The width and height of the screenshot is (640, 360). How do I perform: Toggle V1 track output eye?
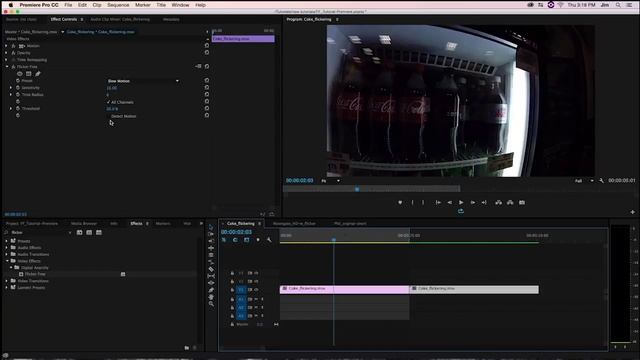[256, 290]
